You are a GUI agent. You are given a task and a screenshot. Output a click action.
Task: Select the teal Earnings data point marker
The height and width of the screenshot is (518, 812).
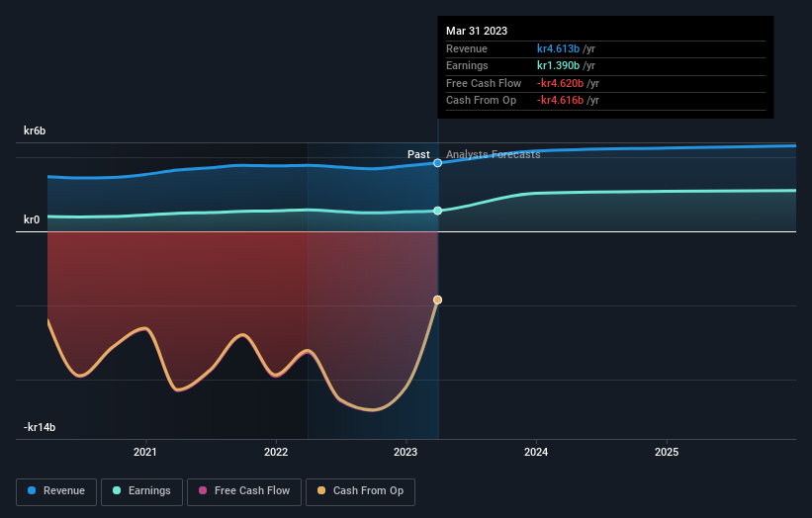pos(437,211)
